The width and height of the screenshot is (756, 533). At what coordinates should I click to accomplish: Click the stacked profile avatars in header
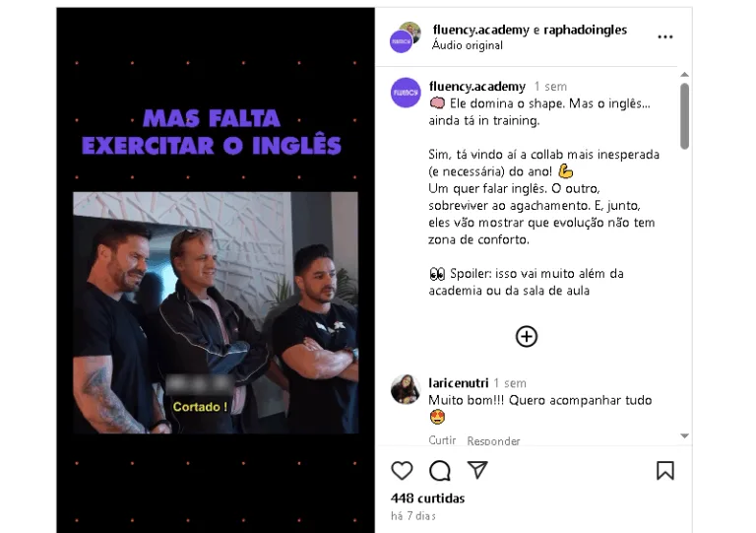click(x=405, y=37)
